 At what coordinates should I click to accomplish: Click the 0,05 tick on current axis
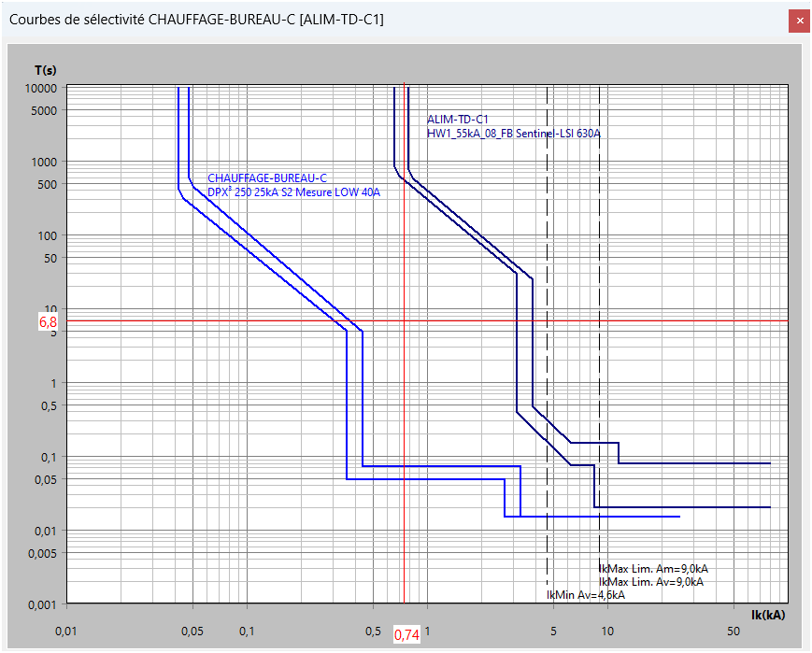(x=192, y=632)
